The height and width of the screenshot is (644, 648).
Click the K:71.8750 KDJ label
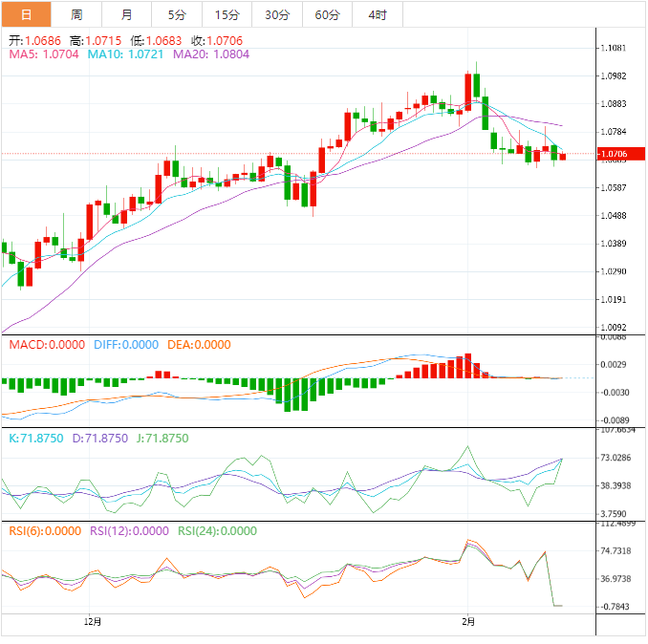[x=35, y=439]
